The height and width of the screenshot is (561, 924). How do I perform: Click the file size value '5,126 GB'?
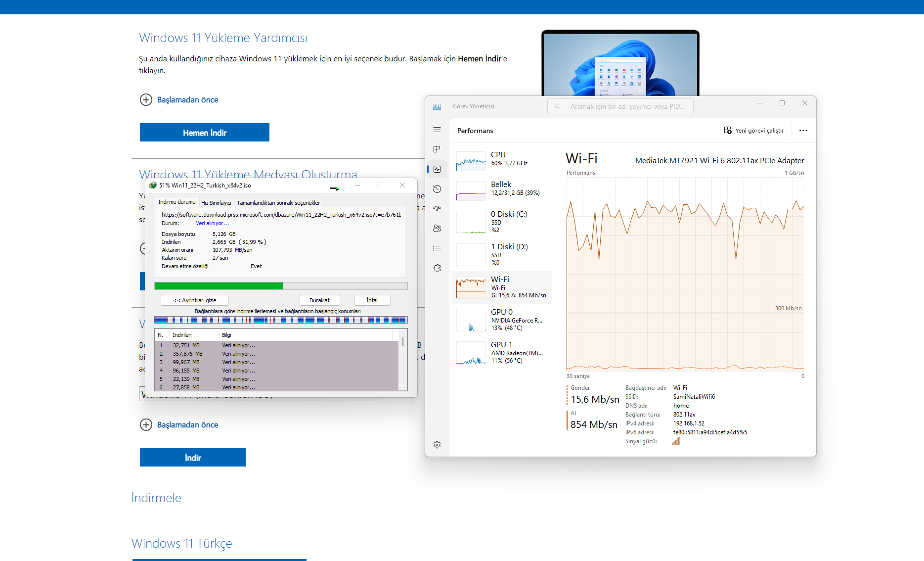[224, 234]
